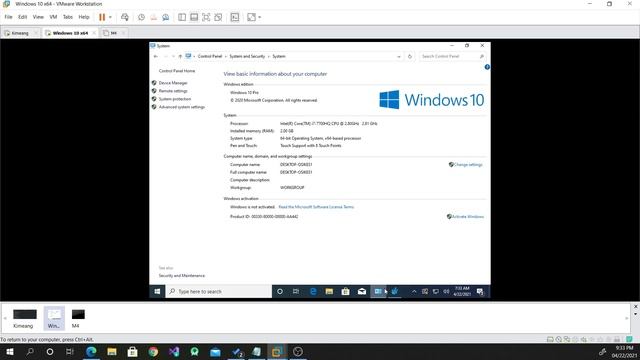
Task: Open Device Manager link
Action: (173, 83)
